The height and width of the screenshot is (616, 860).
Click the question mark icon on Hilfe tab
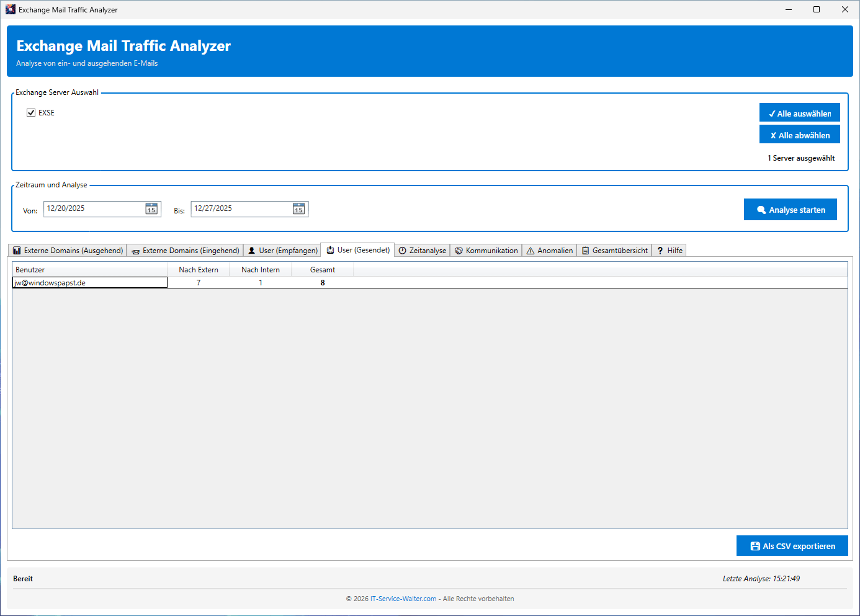pos(660,251)
